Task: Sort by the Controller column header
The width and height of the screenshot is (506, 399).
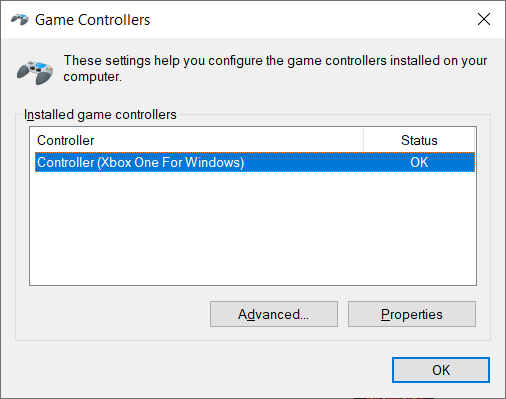Action: point(197,140)
